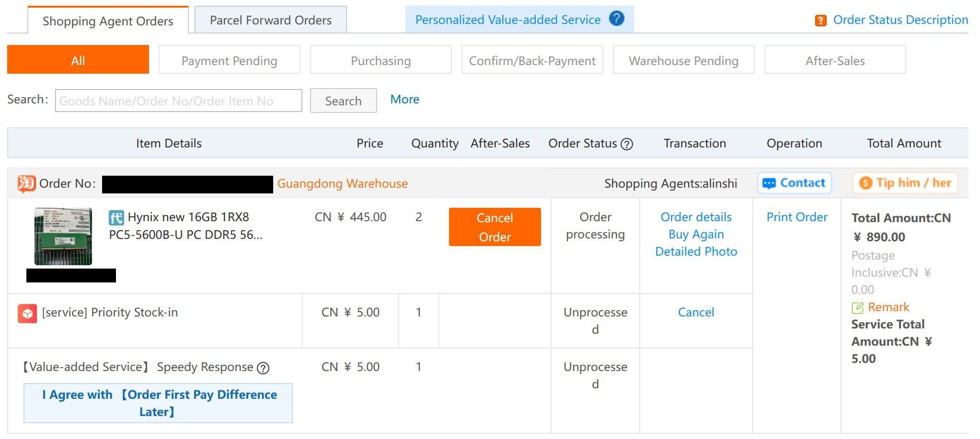The width and height of the screenshot is (980, 439).
Task: Click the order search input field
Action: coord(178,101)
